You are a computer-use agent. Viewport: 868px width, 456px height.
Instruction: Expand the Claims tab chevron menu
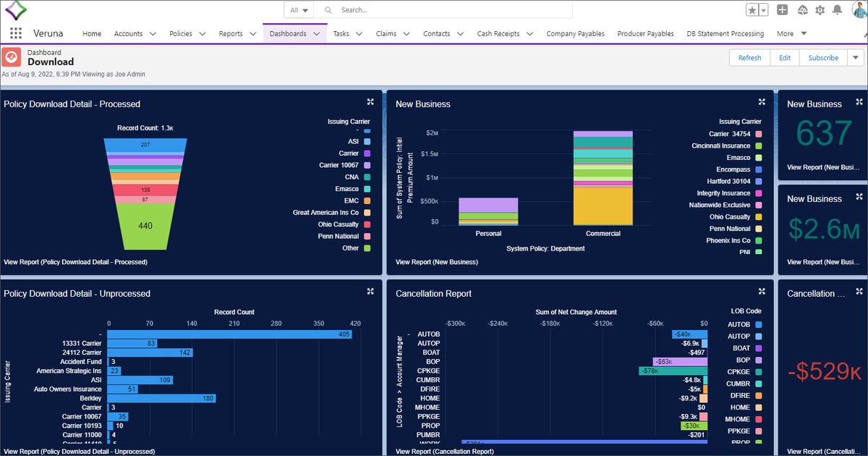coord(407,33)
